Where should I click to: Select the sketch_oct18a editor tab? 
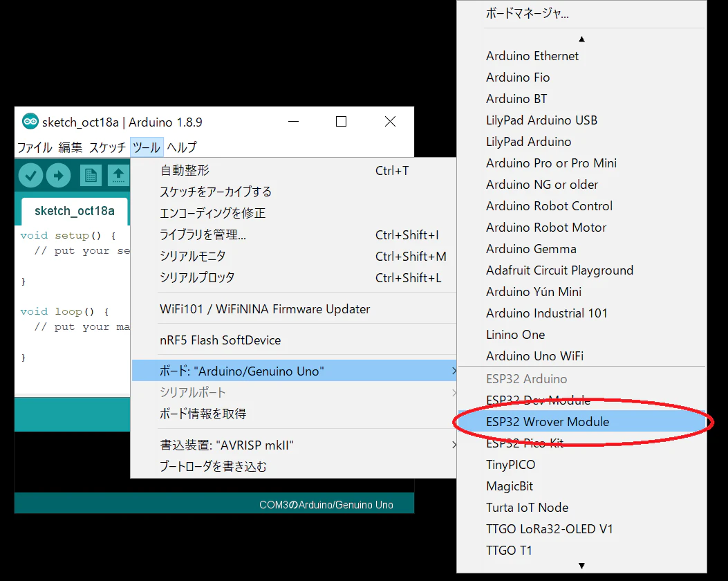pos(74,211)
